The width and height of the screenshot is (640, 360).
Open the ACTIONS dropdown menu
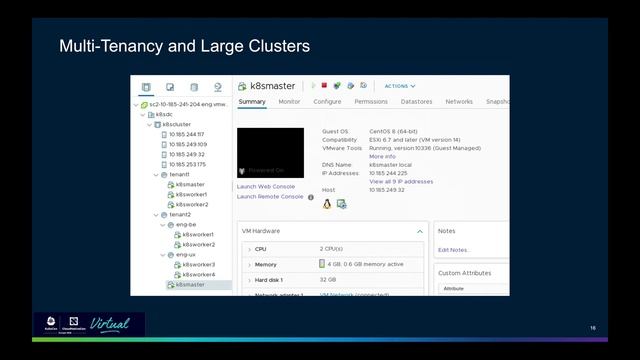coord(400,86)
